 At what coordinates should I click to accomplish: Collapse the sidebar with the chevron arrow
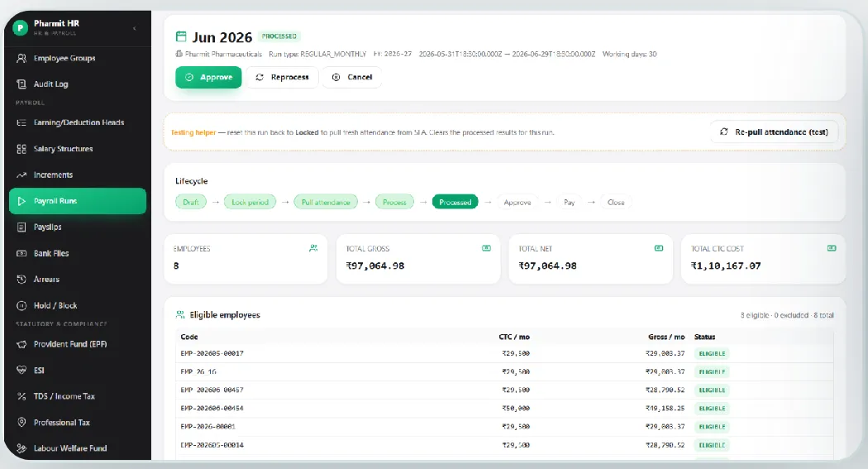tap(135, 28)
